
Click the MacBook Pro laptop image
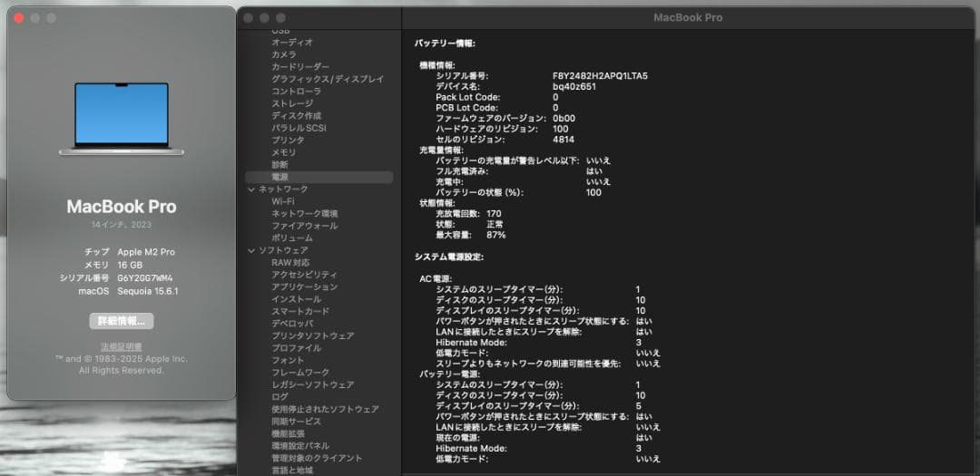[x=122, y=119]
